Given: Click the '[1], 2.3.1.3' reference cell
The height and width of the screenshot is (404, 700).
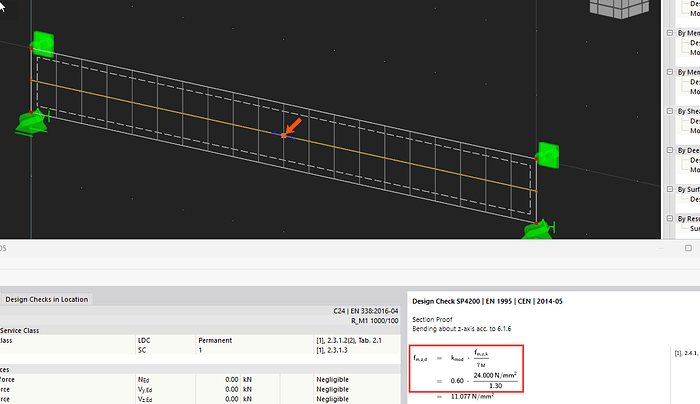Looking at the screenshot, I should pyautogui.click(x=332, y=350).
